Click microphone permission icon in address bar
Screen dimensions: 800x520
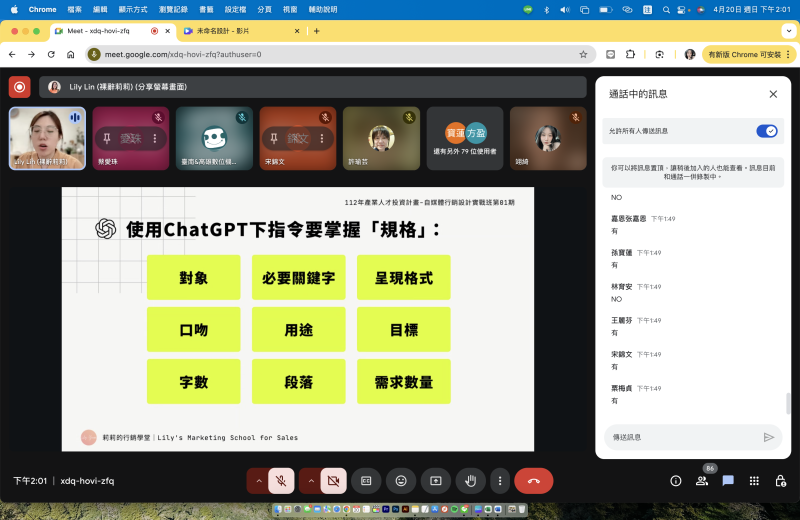tap(94, 54)
